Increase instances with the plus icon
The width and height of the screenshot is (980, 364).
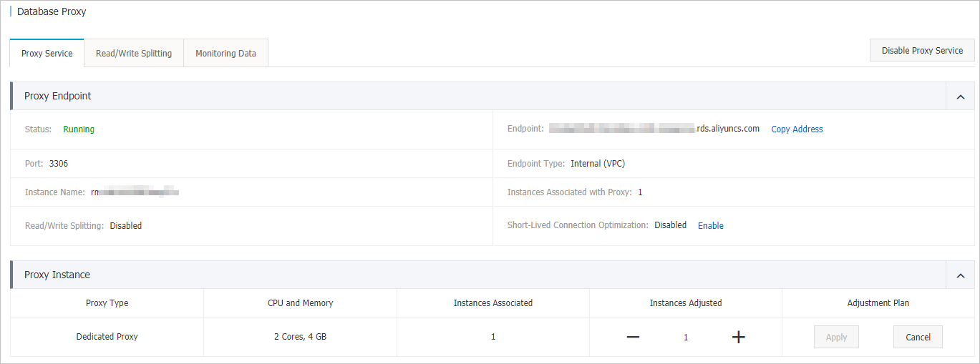click(739, 337)
